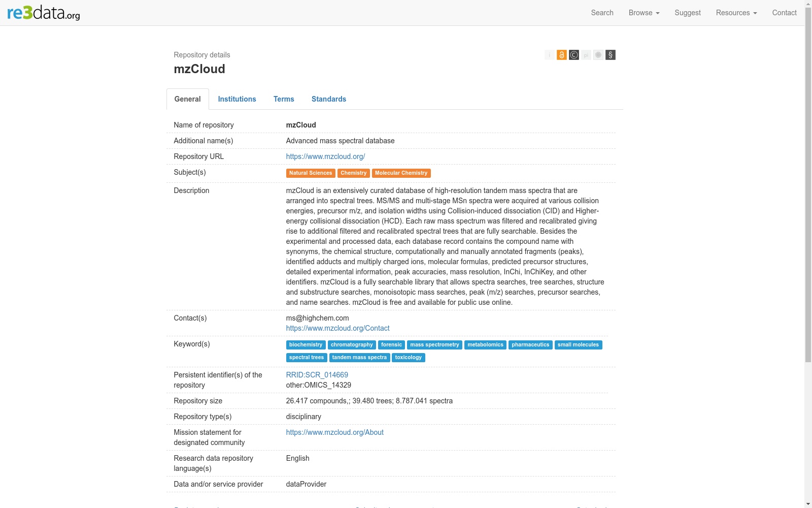Click the 'Molecular Chemistry' subject tag

tap(401, 173)
